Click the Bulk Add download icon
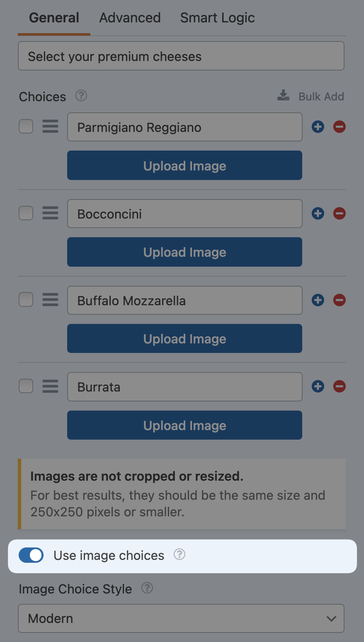 [x=284, y=96]
